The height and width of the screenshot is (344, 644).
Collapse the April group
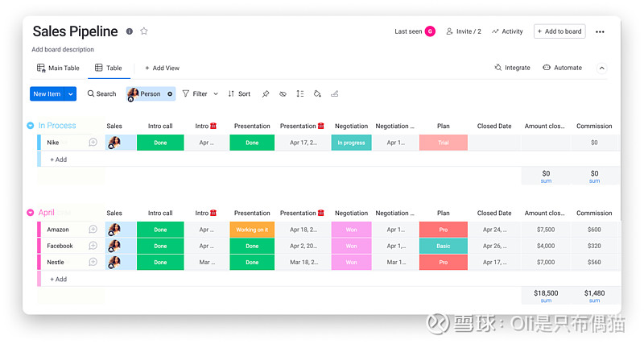tap(31, 213)
